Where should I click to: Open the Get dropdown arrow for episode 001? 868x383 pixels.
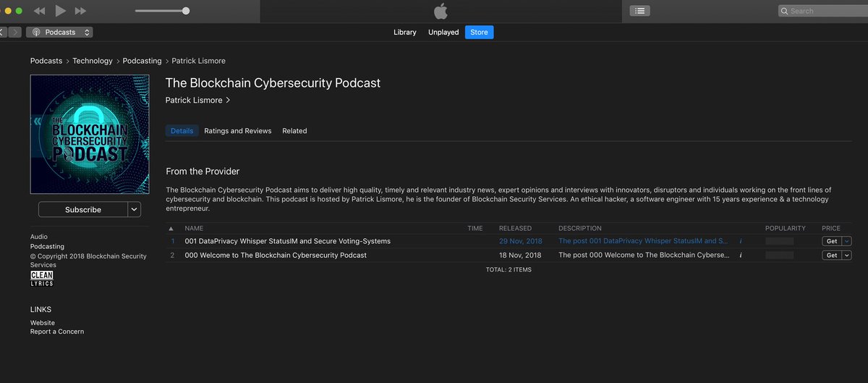(847, 241)
